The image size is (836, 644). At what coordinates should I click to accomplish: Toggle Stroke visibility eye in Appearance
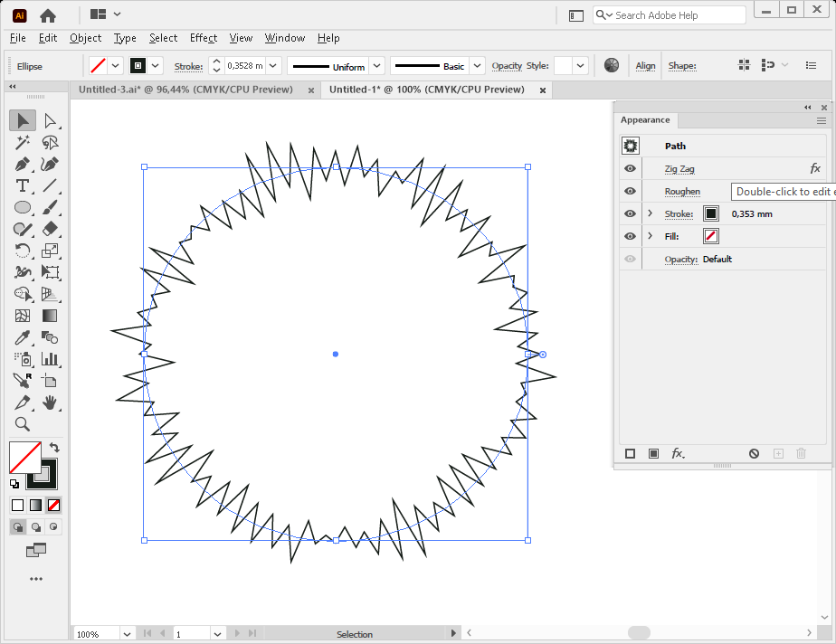coord(630,214)
